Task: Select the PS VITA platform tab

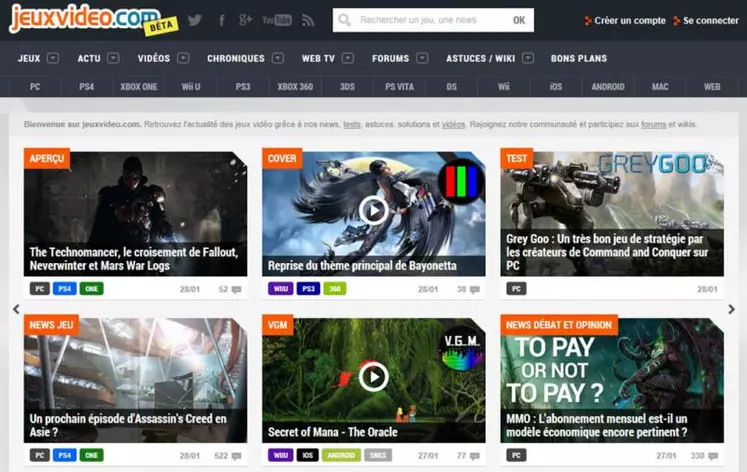Action: (399, 87)
